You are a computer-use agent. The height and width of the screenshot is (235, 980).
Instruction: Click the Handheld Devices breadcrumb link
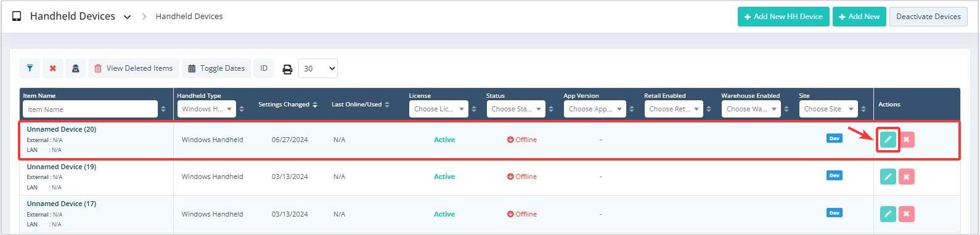[x=189, y=17]
